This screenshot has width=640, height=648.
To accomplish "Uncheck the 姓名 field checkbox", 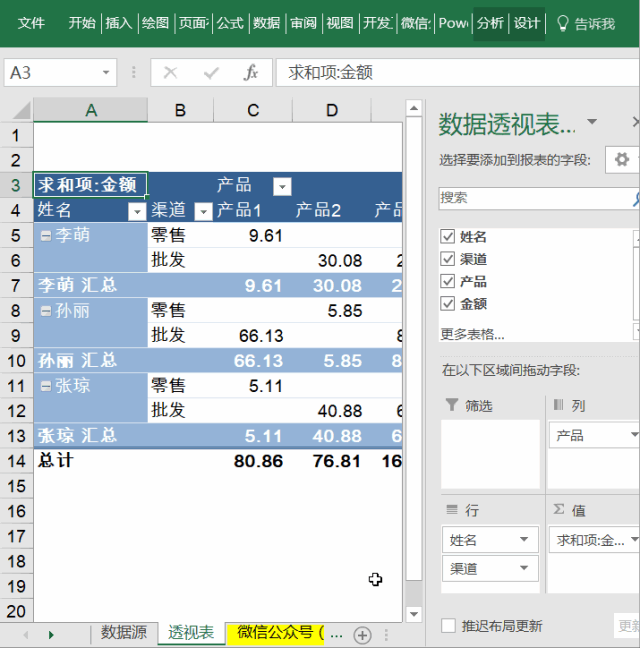I will 448,237.
